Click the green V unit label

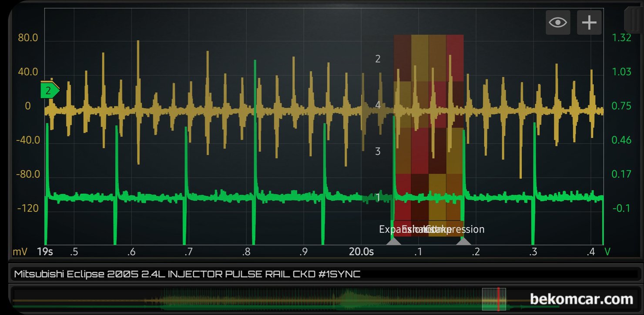(x=607, y=252)
